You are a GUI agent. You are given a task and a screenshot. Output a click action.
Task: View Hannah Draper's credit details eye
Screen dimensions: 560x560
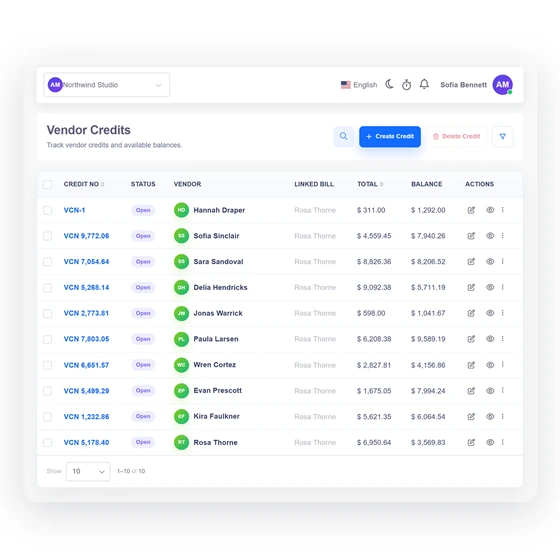click(490, 210)
